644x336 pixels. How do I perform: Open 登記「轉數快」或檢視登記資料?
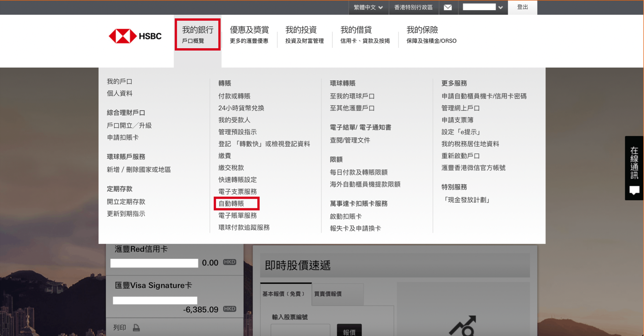264,144
